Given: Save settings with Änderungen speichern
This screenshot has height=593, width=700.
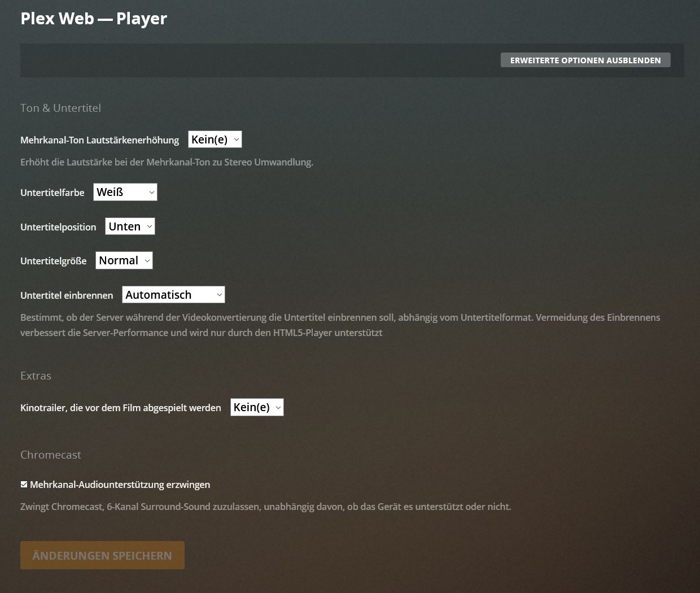Looking at the screenshot, I should pyautogui.click(x=102, y=555).
